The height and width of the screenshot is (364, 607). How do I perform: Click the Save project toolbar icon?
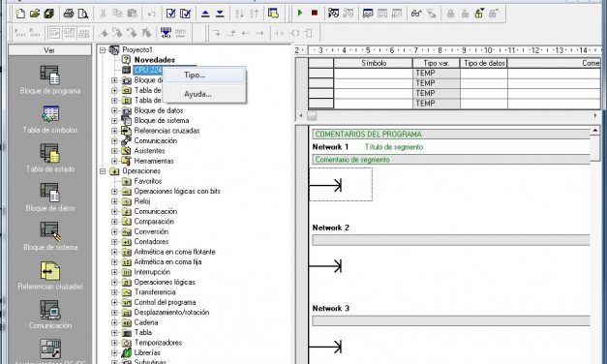tap(48, 14)
